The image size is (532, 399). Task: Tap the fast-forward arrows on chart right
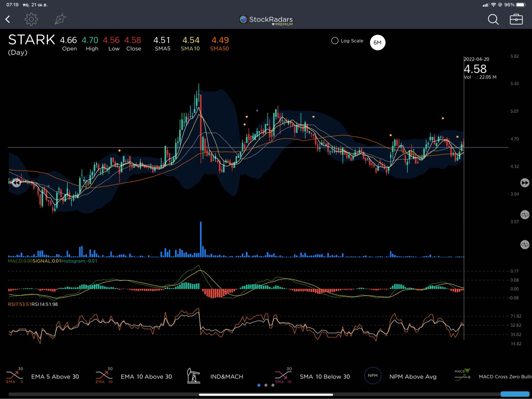[x=525, y=183]
